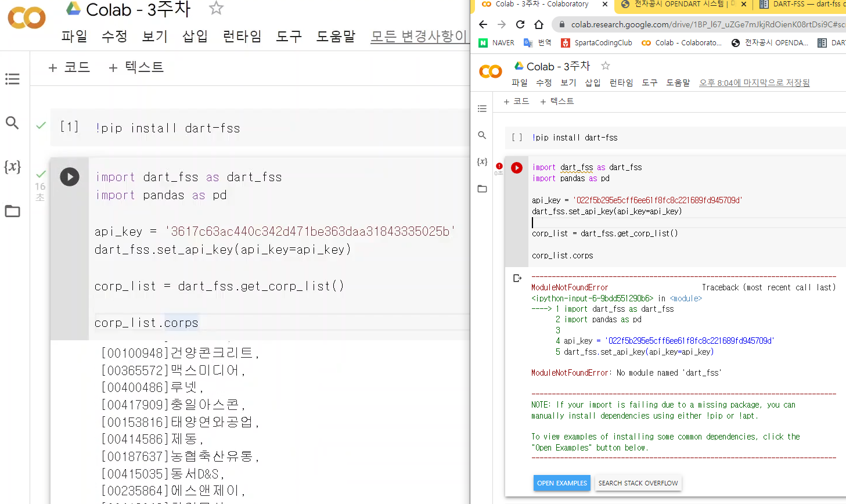Open search panel in left window sidebar

coord(12,123)
